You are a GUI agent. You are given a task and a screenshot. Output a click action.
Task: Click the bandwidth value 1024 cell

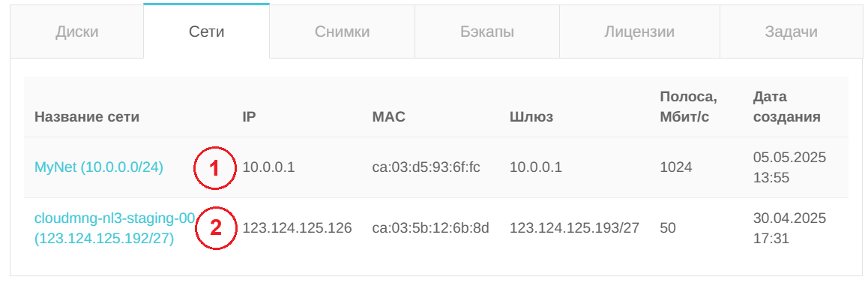pyautogui.click(x=676, y=167)
